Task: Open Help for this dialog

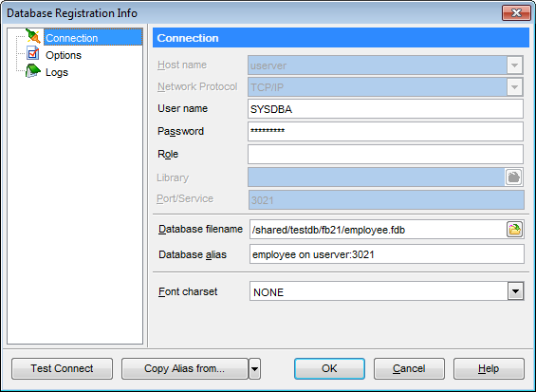Action: [489, 368]
